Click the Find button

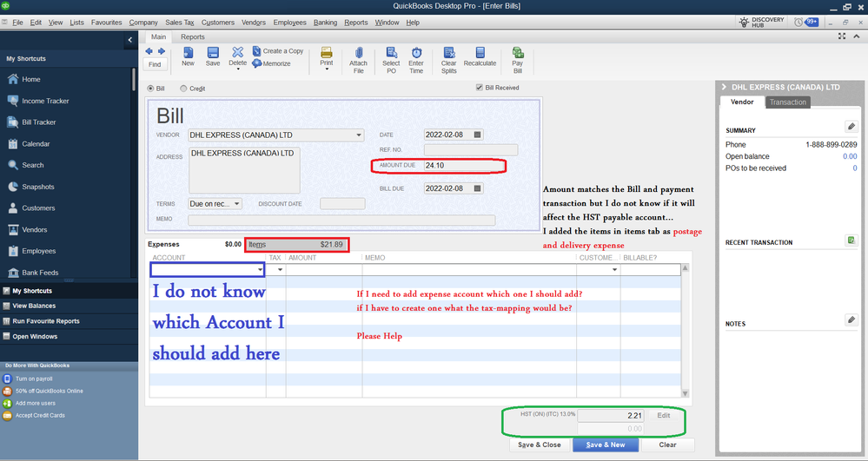pyautogui.click(x=155, y=64)
